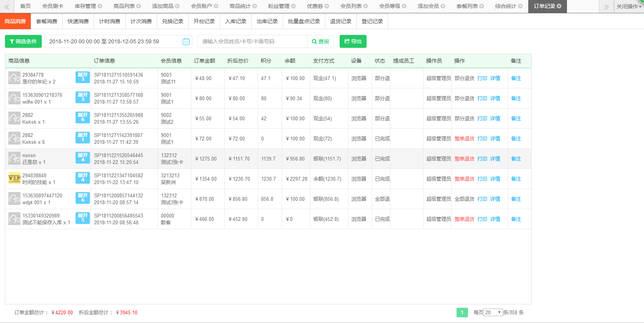Expand items for order SP1811271142391807

click(x=83, y=137)
